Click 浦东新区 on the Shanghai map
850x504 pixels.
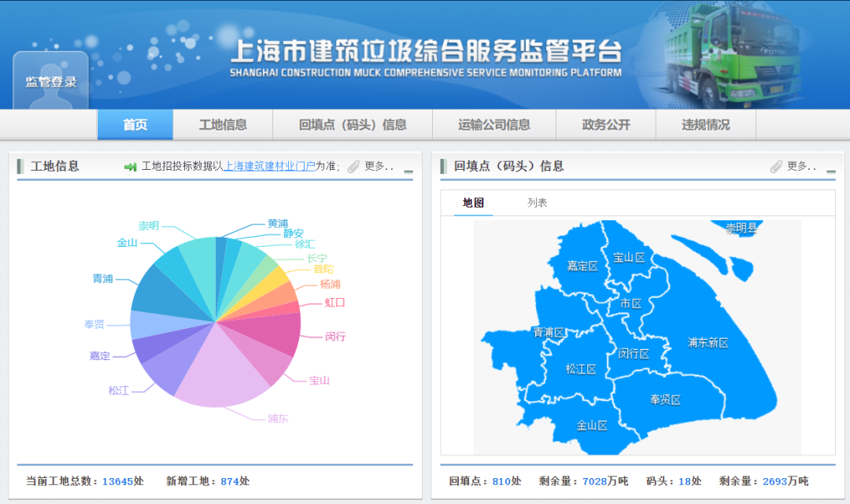(707, 344)
